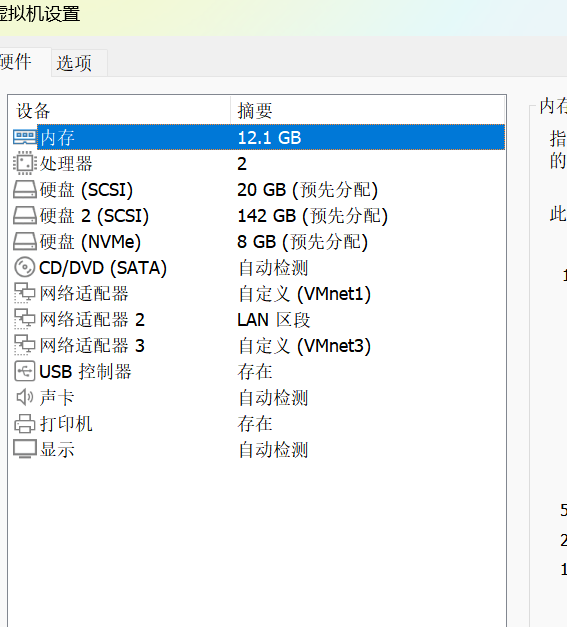Click the processor (处理器) chip icon
This screenshot has height=627, width=567.
(x=25, y=163)
